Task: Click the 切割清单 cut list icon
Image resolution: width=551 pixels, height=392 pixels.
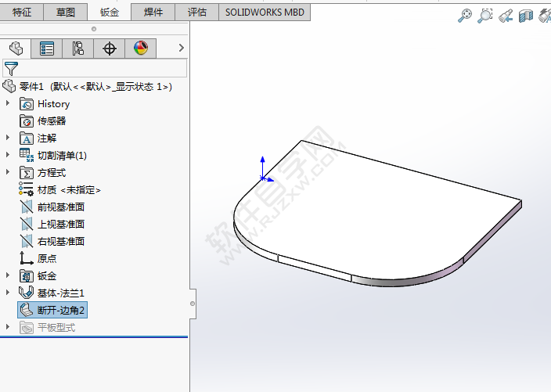Action: [x=27, y=155]
